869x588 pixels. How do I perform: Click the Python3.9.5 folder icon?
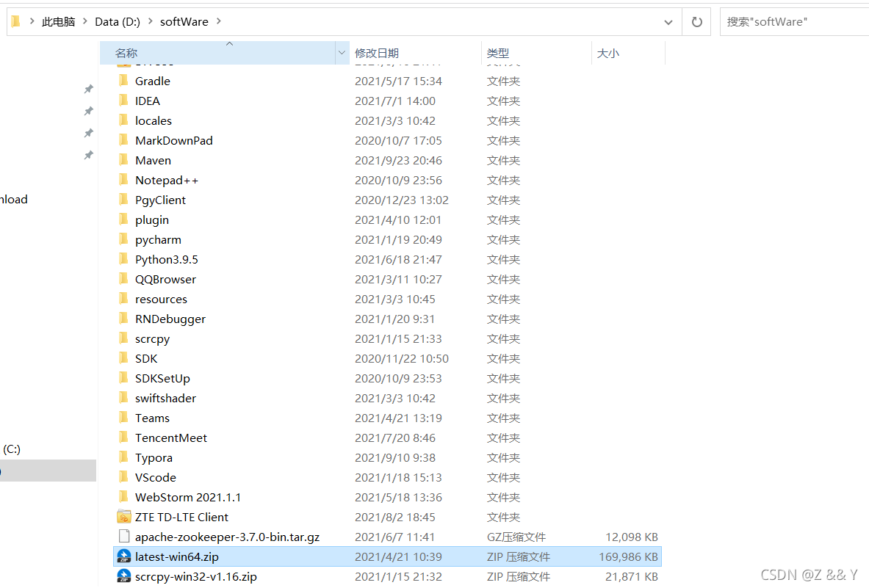123,260
